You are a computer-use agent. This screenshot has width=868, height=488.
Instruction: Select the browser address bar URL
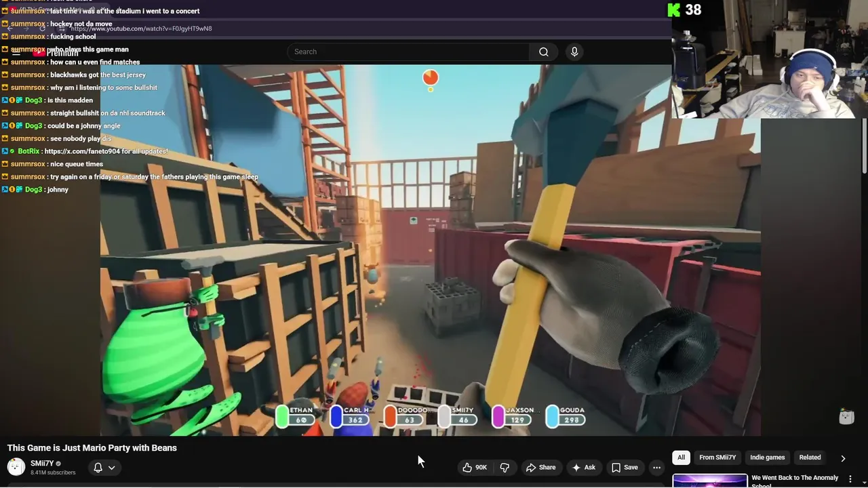click(141, 28)
